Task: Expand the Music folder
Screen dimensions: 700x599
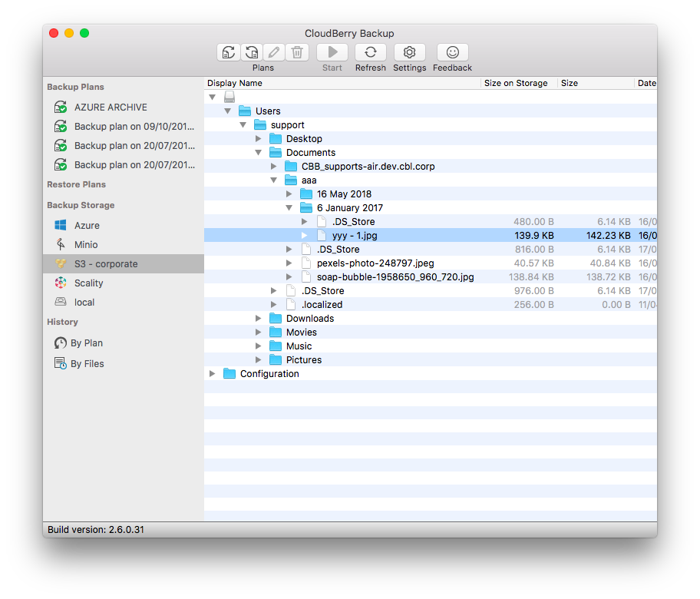Action: tap(258, 346)
